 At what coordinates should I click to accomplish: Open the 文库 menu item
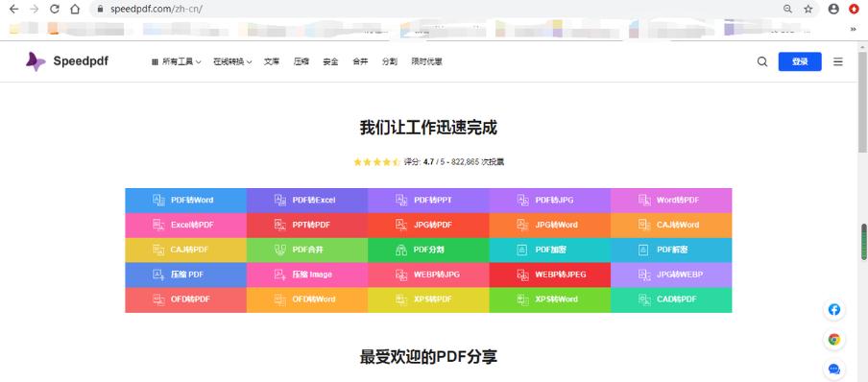point(272,62)
